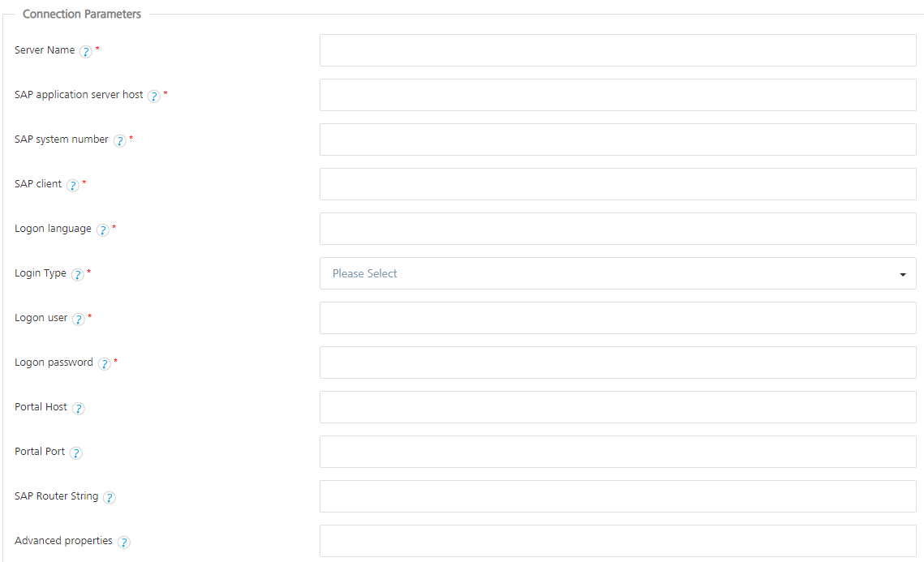This screenshot has height=562, width=924.
Task: Show the Advanced properties help hint
Action: (123, 541)
